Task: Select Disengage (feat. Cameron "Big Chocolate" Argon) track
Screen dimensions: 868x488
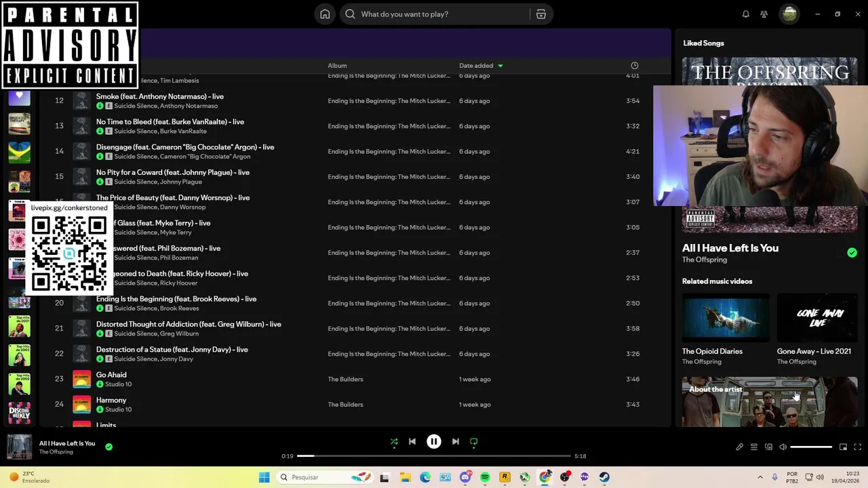Action: (x=185, y=147)
